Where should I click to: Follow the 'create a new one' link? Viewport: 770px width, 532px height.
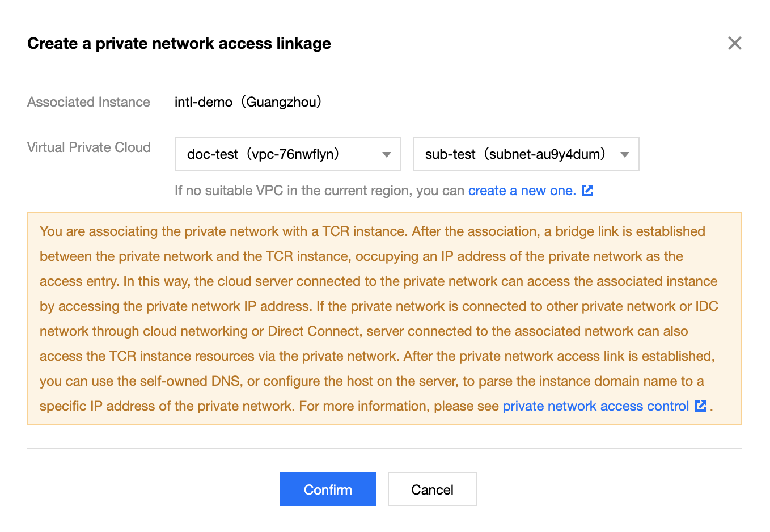point(522,191)
